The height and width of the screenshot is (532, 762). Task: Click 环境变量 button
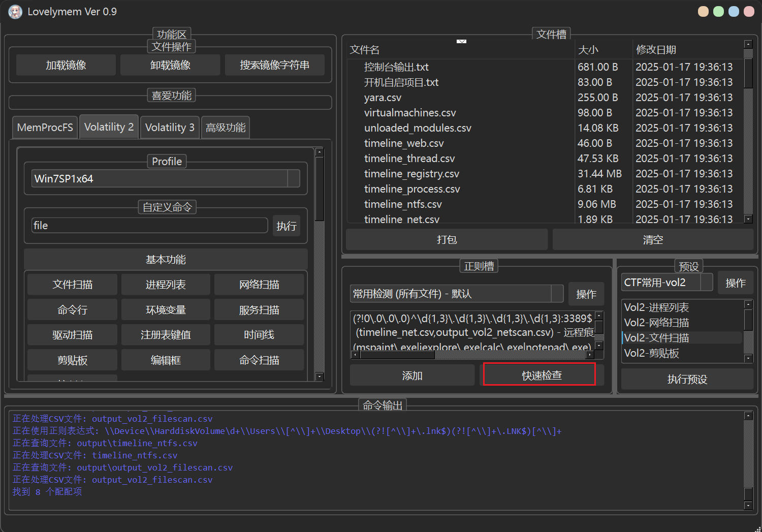[x=166, y=310]
